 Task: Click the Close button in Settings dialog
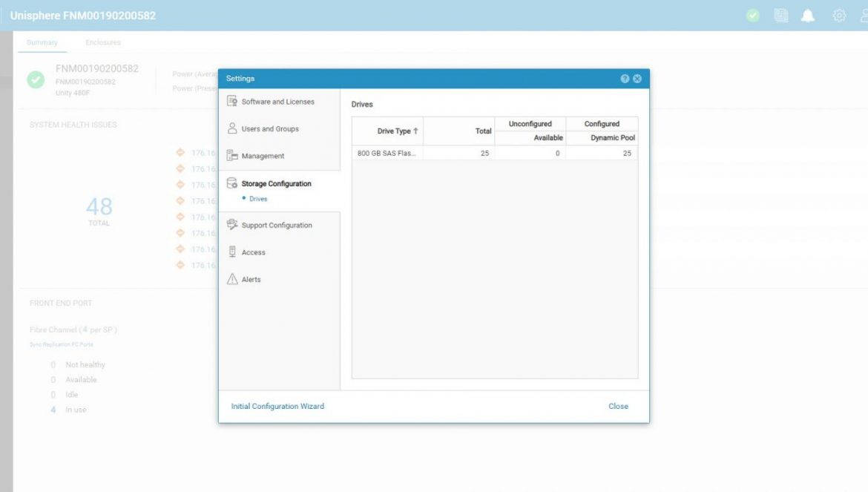[618, 406]
